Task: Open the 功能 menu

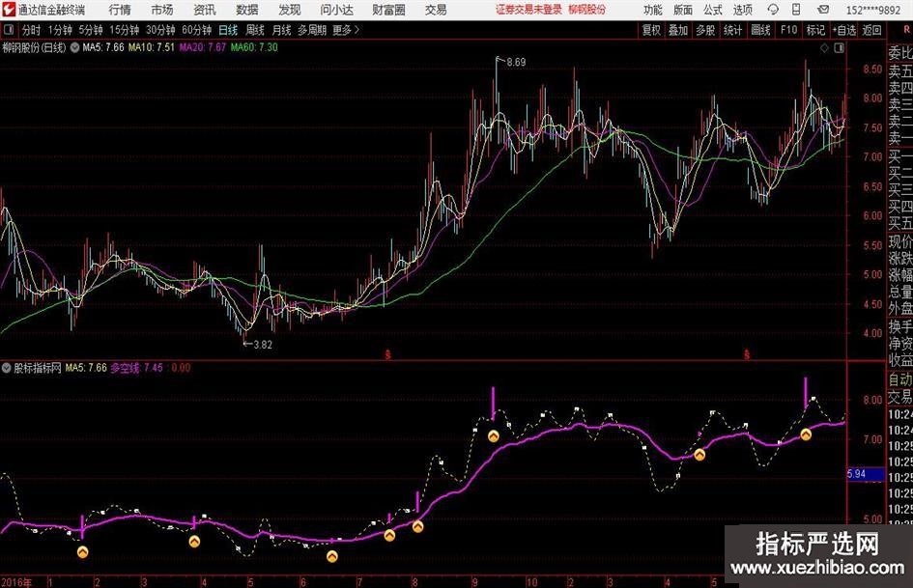Action: (653, 10)
